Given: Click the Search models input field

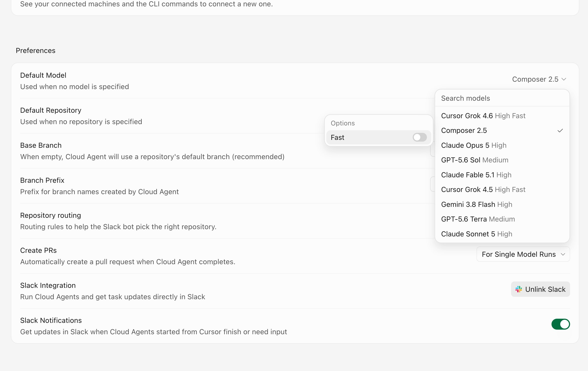Looking at the screenshot, I should [x=502, y=98].
